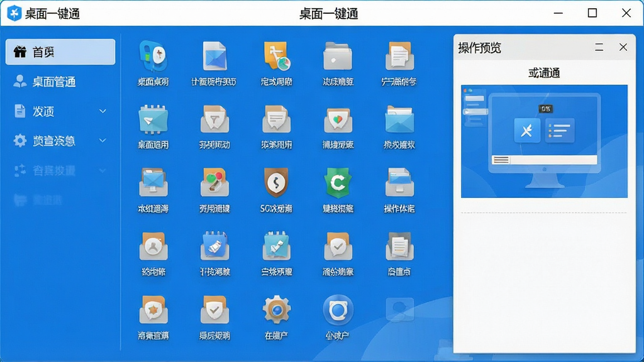Screen dimensions: 644x362
Task: Click the 或通通 heading above the preview
Action: 544,73
